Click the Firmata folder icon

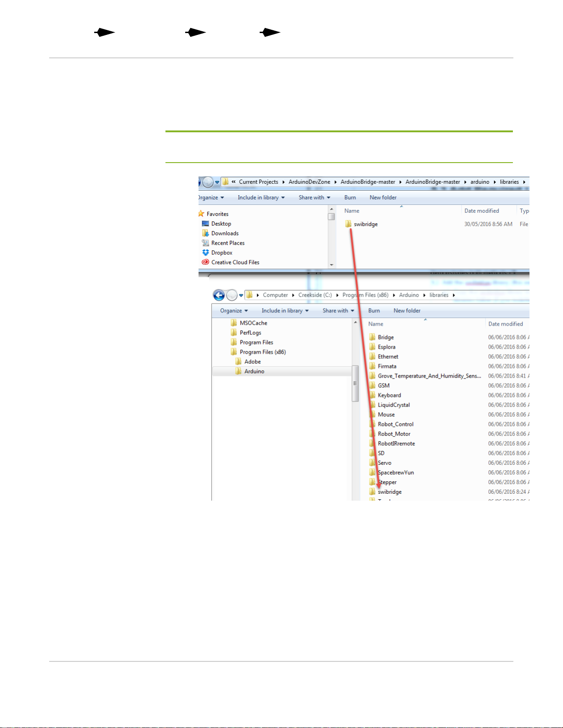[372, 366]
